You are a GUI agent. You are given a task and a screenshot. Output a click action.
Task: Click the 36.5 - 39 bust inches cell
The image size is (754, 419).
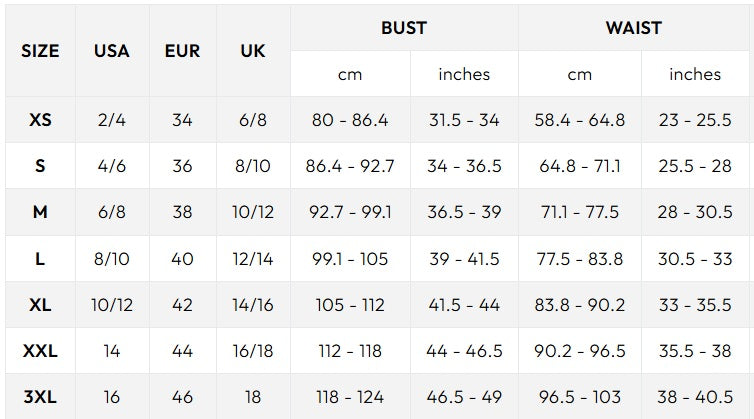coord(464,212)
